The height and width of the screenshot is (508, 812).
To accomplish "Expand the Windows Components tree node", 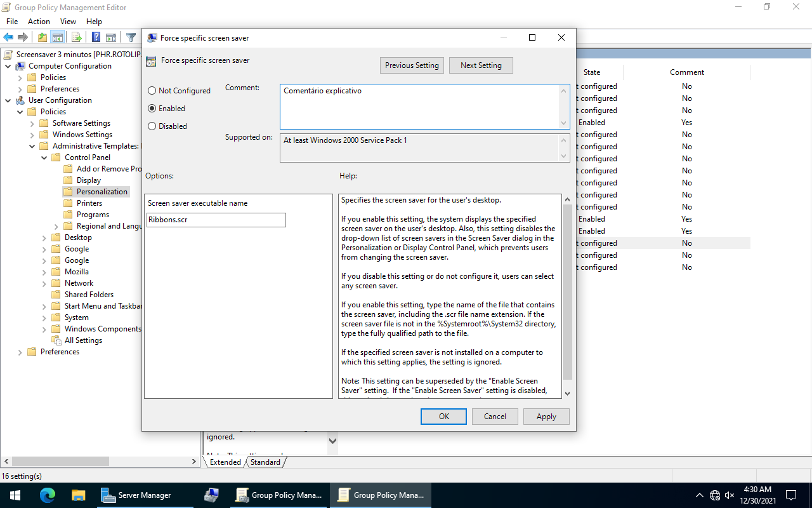I will (x=44, y=329).
